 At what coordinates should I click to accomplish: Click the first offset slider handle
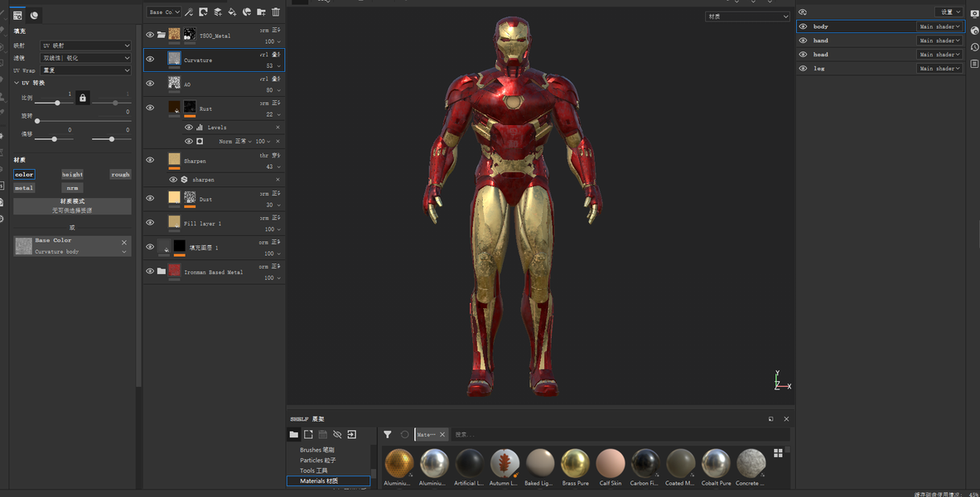coord(55,139)
